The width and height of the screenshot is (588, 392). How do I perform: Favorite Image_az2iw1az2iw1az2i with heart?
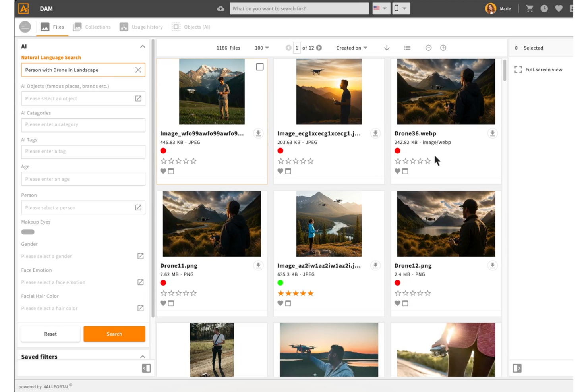tap(280, 303)
